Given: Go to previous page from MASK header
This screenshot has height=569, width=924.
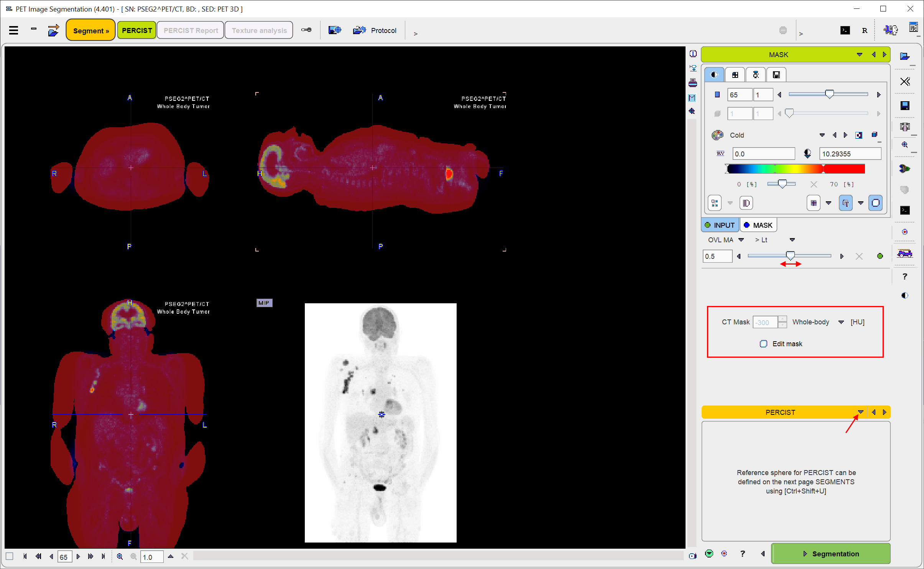Looking at the screenshot, I should coord(873,55).
